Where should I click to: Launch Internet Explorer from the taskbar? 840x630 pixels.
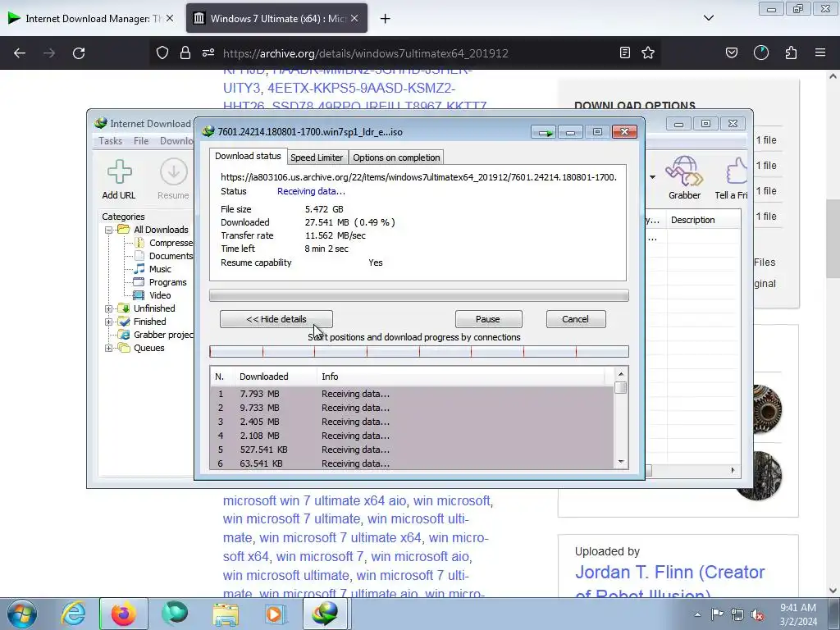pyautogui.click(x=73, y=614)
